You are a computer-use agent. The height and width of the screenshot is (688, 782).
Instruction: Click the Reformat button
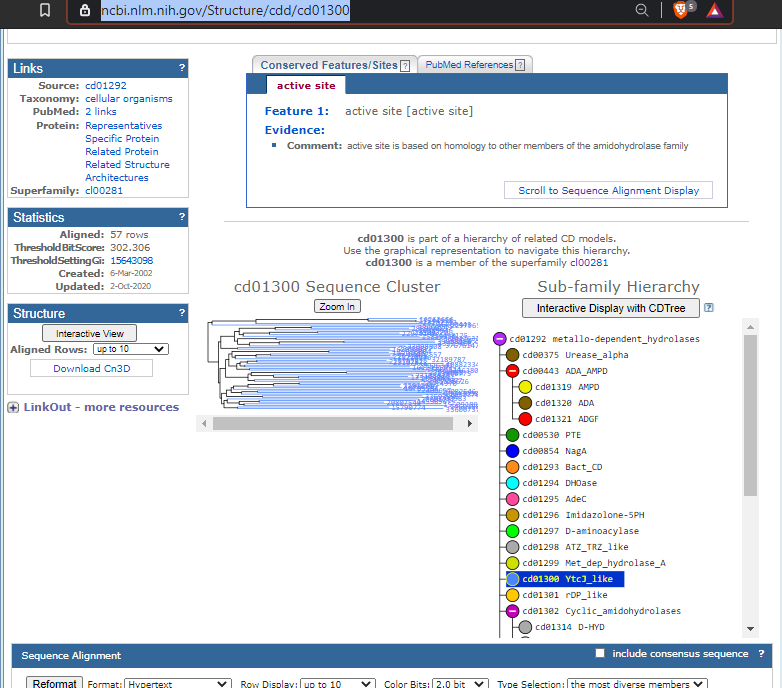coord(54,683)
